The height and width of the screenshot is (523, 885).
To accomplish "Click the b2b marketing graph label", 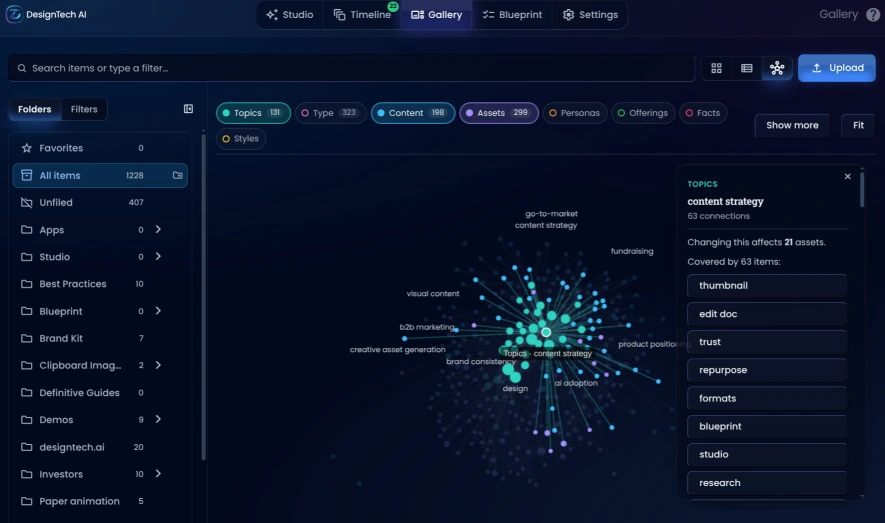I will 427,327.
